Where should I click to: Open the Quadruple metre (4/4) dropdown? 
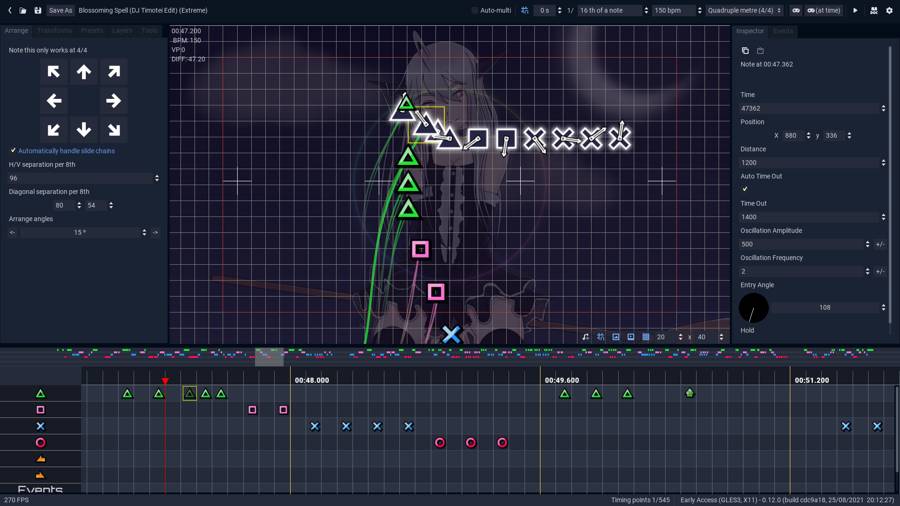point(745,10)
